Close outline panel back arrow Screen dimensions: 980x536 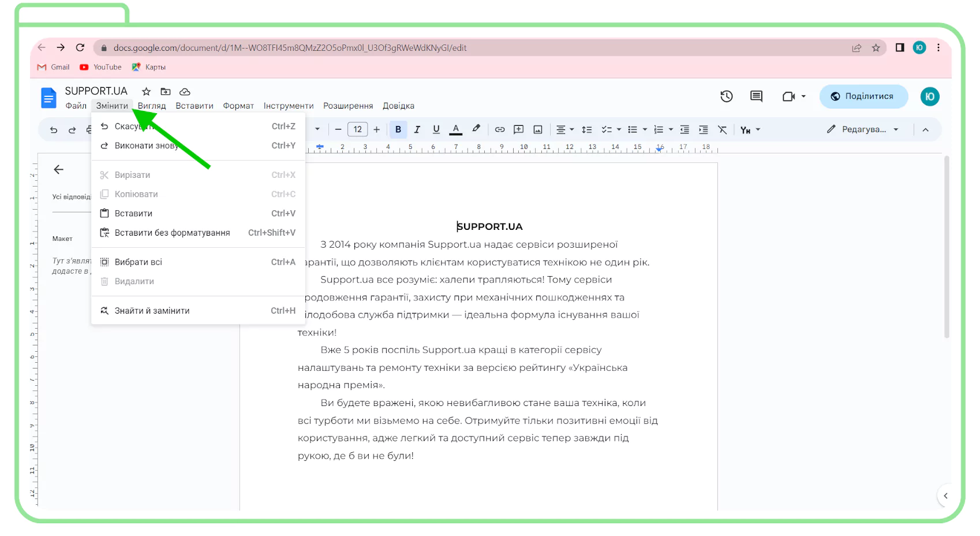coord(58,169)
